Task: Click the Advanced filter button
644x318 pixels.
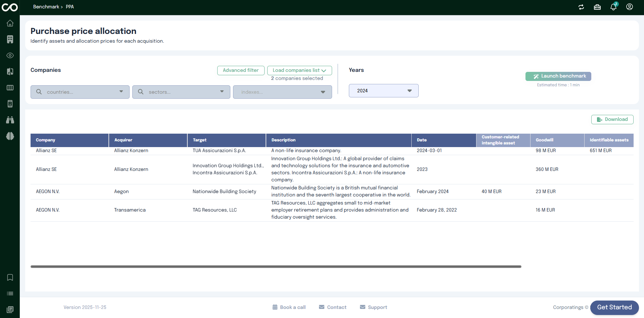Action: pos(241,71)
